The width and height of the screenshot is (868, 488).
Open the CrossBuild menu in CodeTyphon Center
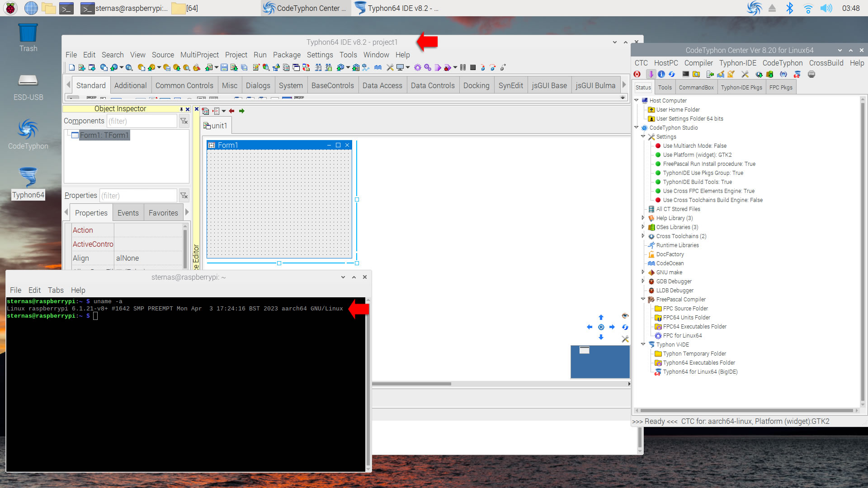826,63
